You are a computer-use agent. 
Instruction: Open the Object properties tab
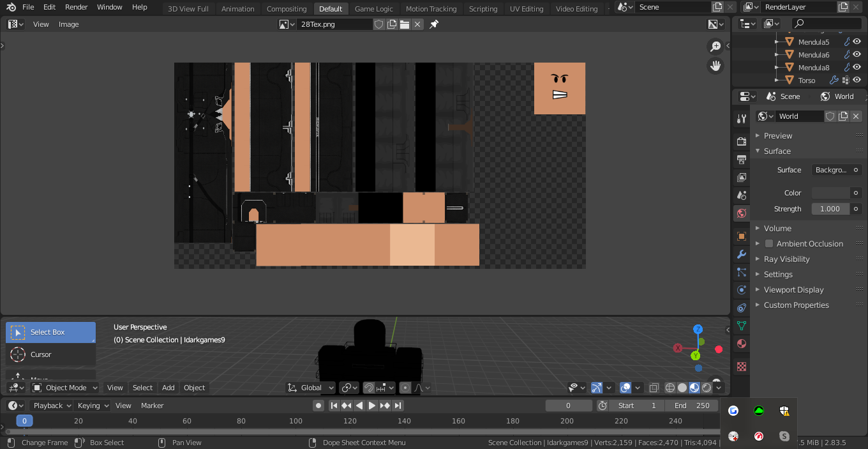(742, 236)
